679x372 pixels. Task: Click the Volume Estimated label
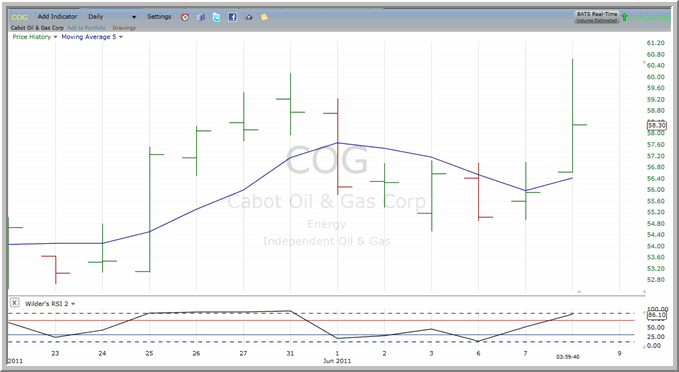click(596, 20)
